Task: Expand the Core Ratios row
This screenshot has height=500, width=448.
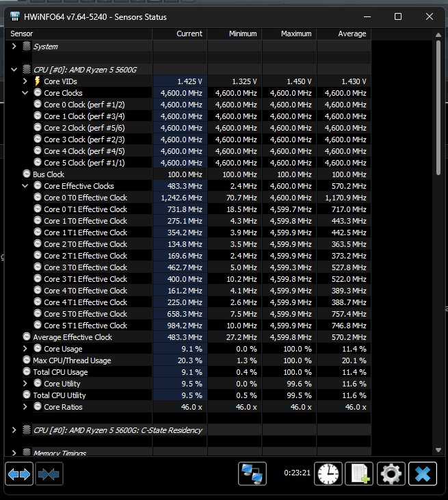Action: point(25,406)
